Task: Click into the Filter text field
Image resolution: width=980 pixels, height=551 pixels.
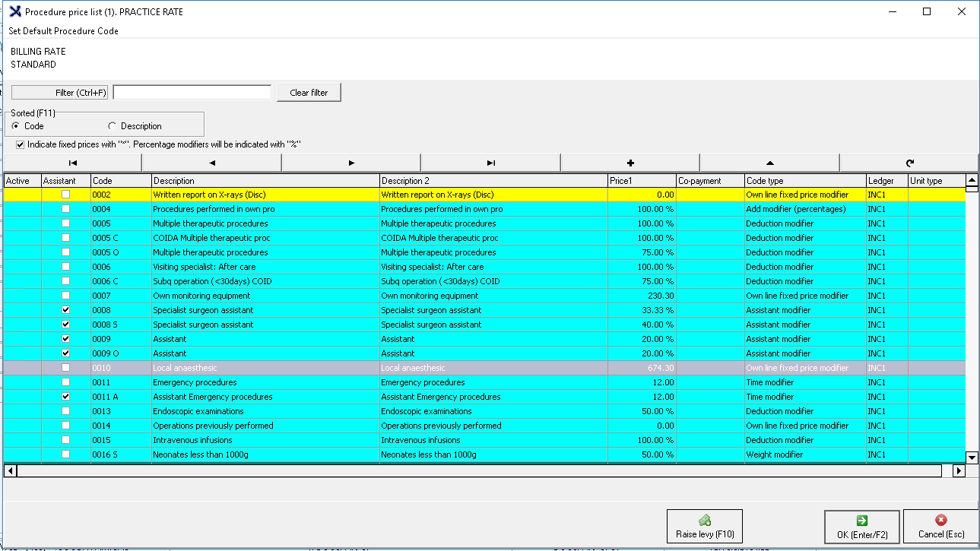Action: point(192,93)
